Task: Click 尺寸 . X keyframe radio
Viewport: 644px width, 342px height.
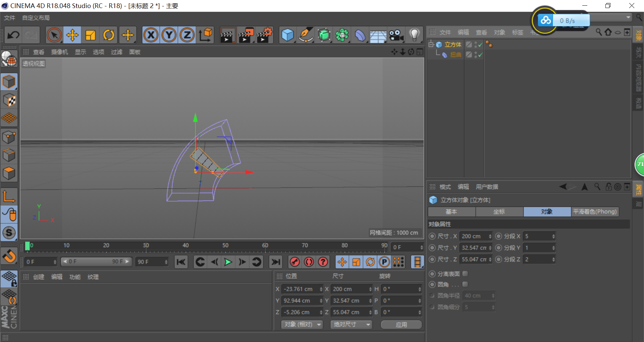Action: (432, 236)
